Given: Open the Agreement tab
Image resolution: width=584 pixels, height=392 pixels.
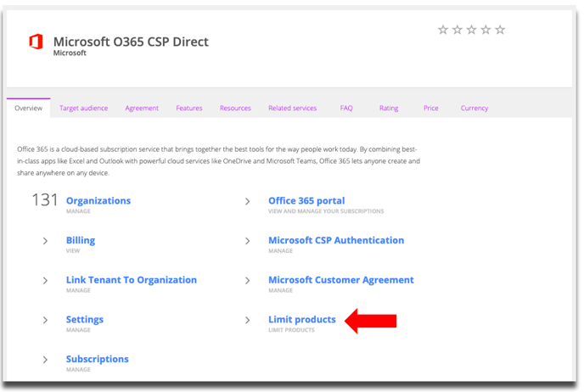Looking at the screenshot, I should coord(142,109).
